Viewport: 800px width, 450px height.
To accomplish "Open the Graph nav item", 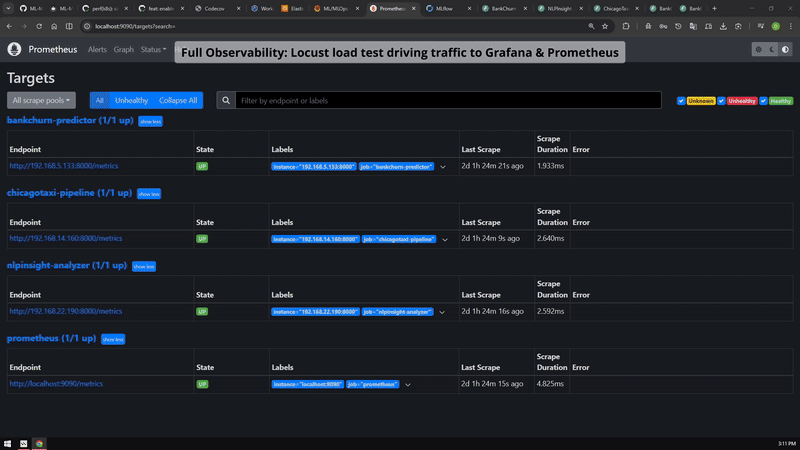I will tap(123, 49).
